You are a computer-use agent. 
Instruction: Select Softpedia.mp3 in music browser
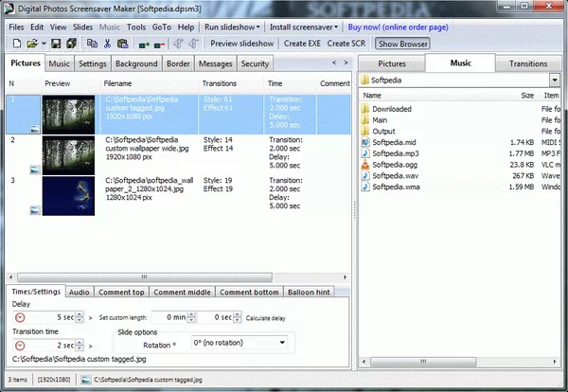pyautogui.click(x=395, y=153)
